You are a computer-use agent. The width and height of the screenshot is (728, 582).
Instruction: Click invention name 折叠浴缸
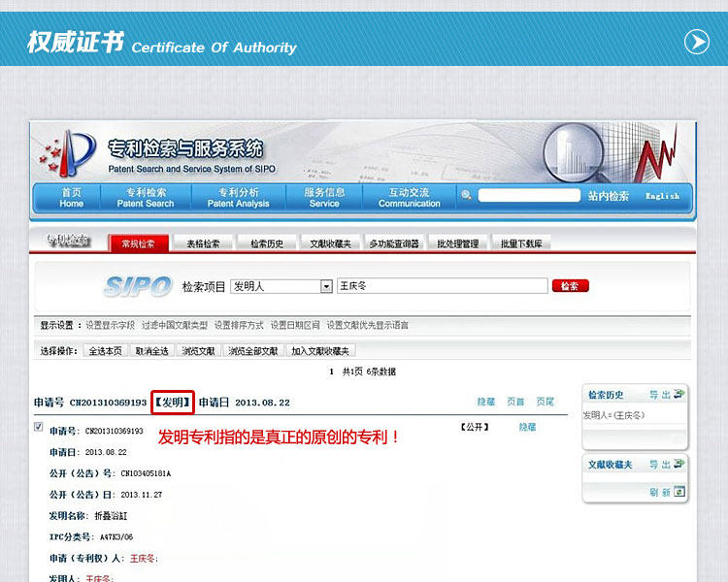(111, 516)
